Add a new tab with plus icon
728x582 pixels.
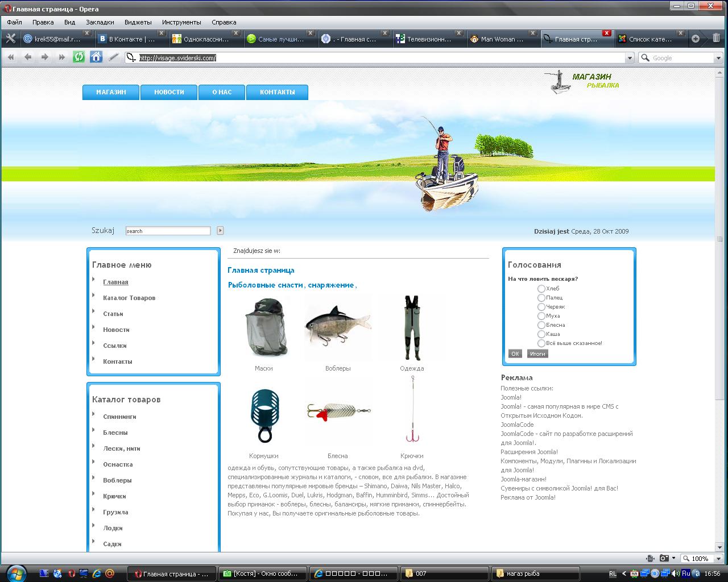pyautogui.click(x=695, y=39)
